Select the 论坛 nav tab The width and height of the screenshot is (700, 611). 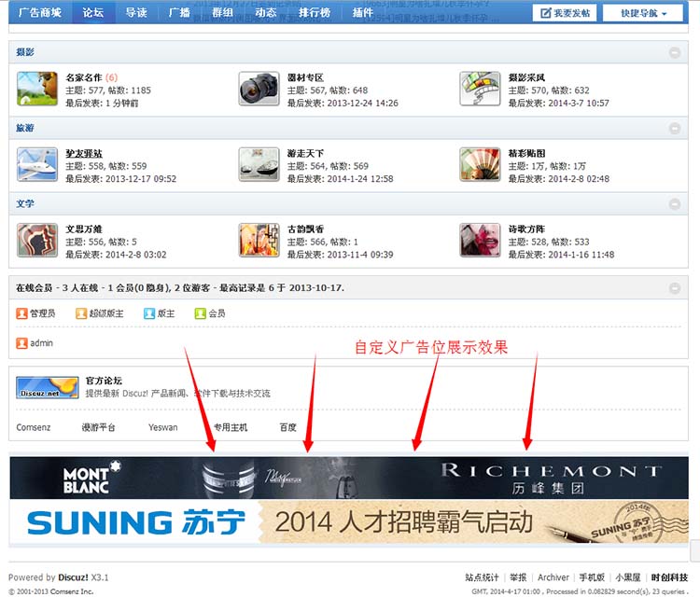coord(92,12)
